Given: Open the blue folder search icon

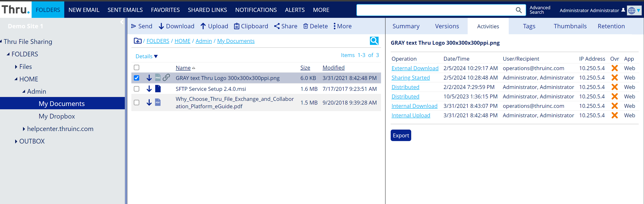Looking at the screenshot, I should pos(374,41).
